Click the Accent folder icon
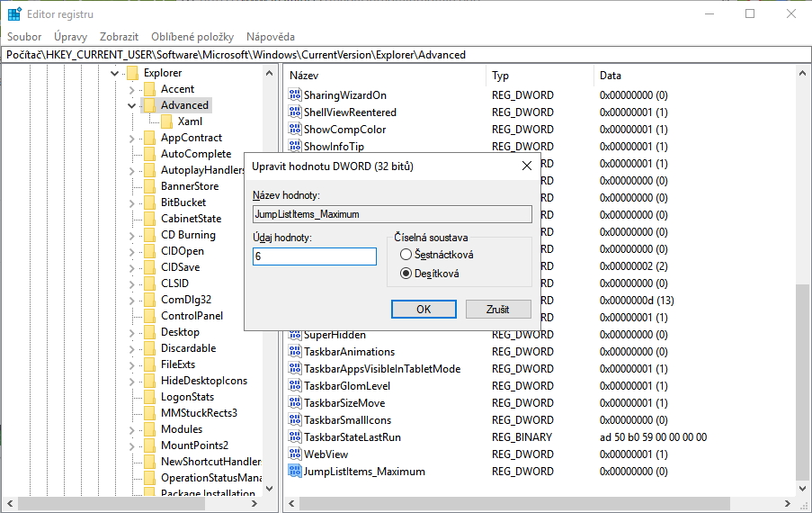The image size is (812, 513). 149,89
